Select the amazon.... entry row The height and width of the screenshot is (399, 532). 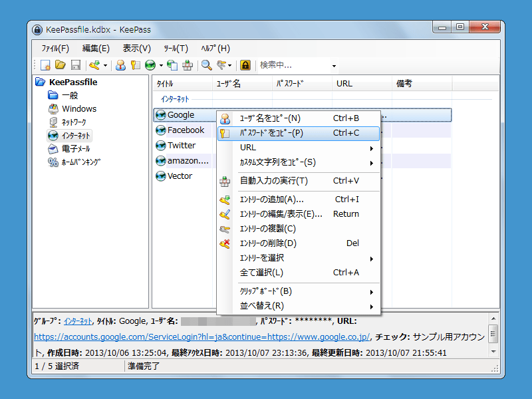pyautogui.click(x=303, y=161)
